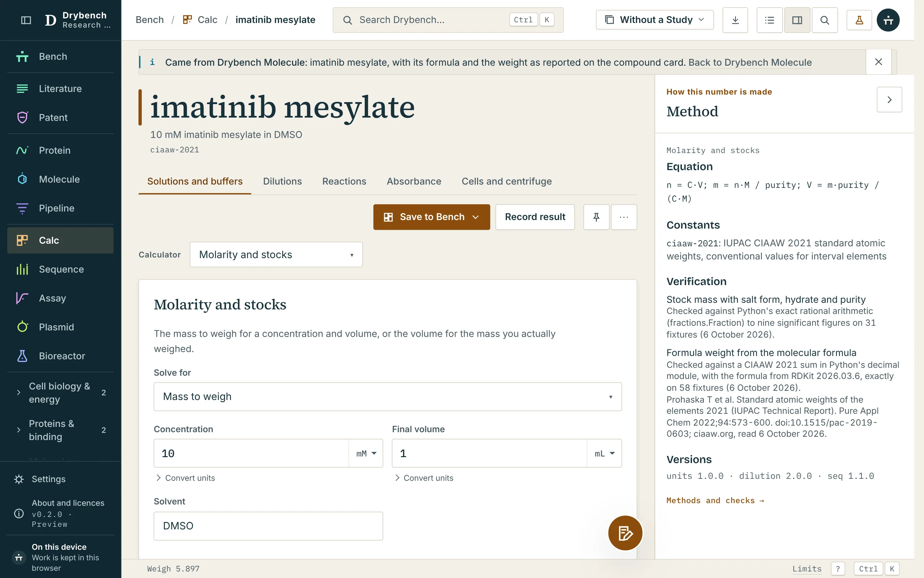Viewport: 924px width, 578px height.
Task: Expand Proteins & binding group
Action: (x=60, y=430)
